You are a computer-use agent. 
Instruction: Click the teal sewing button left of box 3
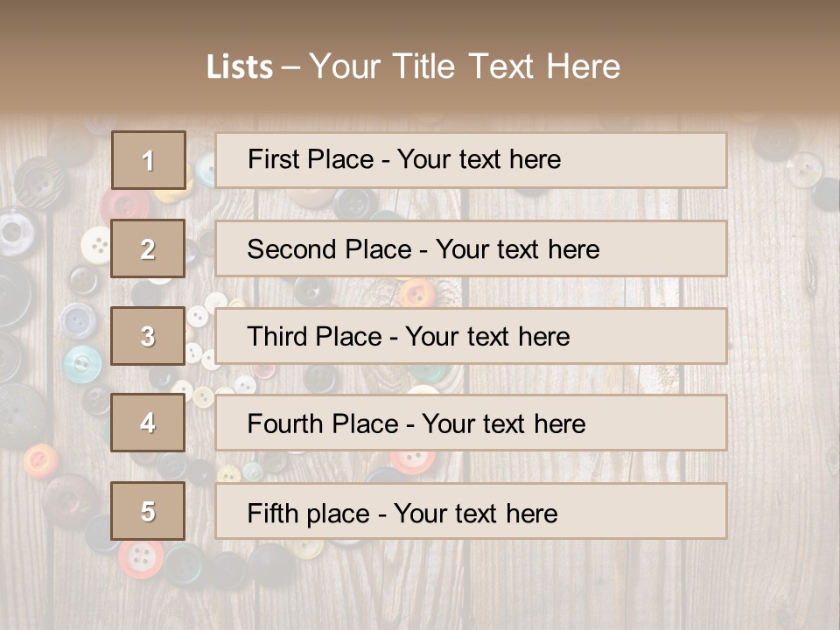pos(82,362)
